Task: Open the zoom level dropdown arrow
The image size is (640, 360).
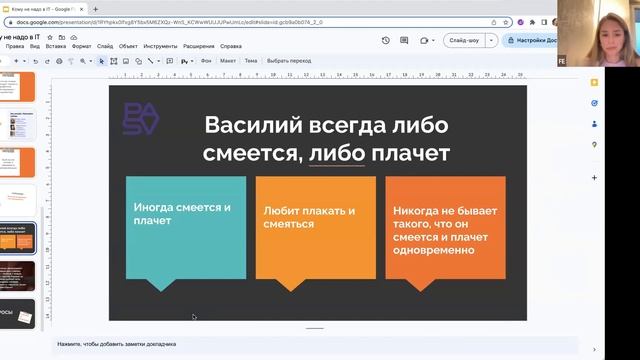Action: pos(91,61)
